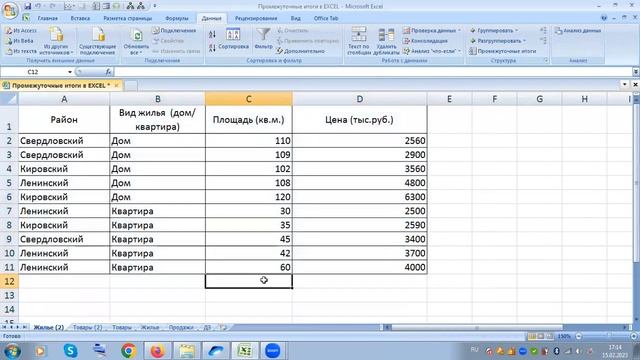Open Data Analysis (Анализ данных)

point(578,31)
